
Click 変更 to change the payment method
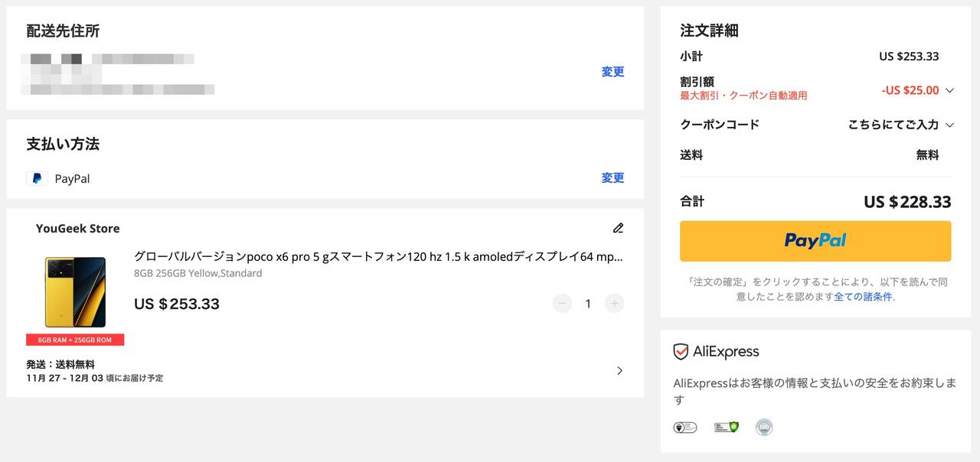612,178
